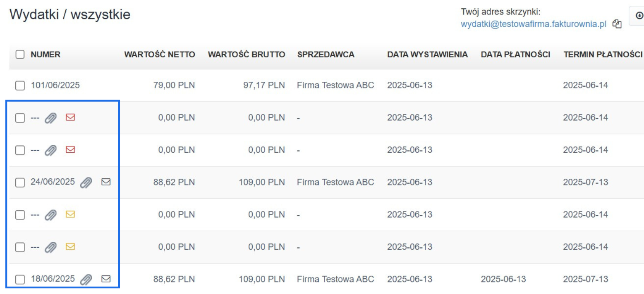Image resolution: width=644 pixels, height=294 pixels.
Task: Open expense number 101/06/2025 link
Action: click(55, 85)
